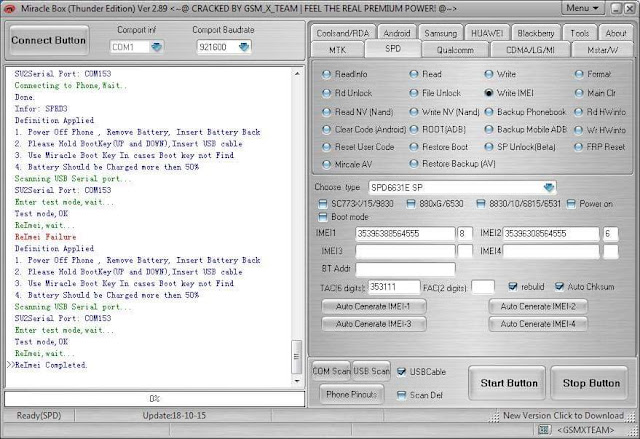
Task: Select the File Unlock radio option
Action: pyautogui.click(x=435, y=93)
